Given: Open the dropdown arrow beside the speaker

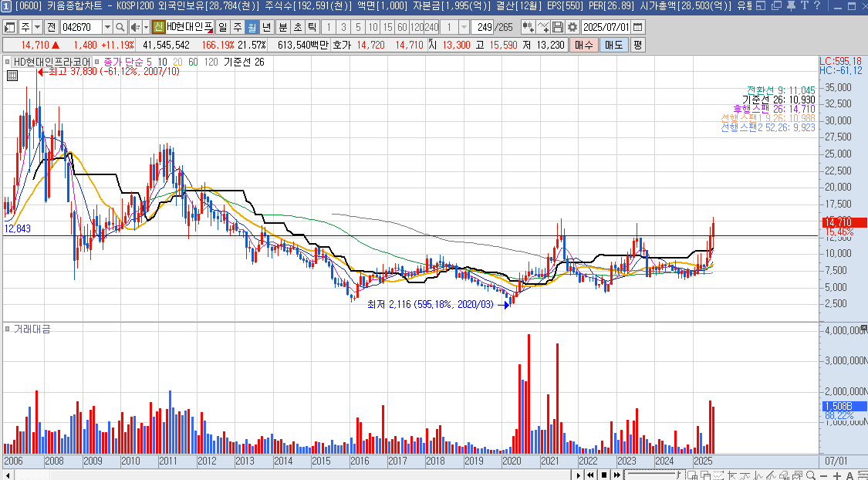Looking at the screenshot, I should [146, 27].
